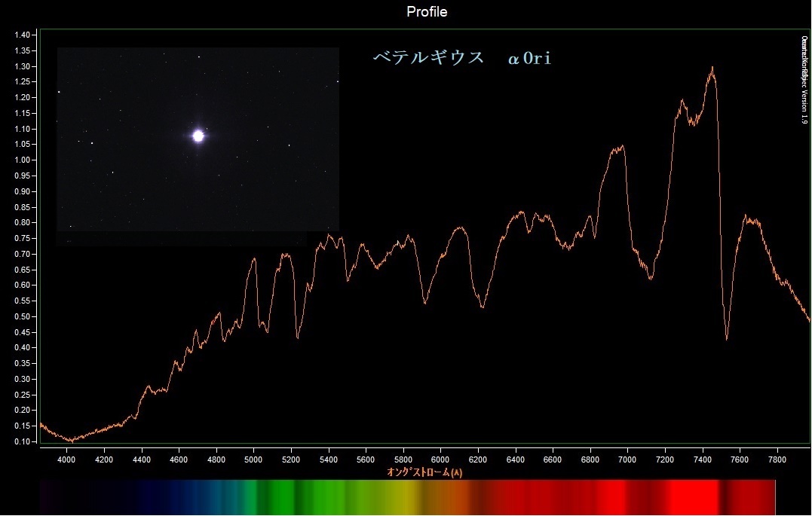Click the 7400 x-axis value
This screenshot has width=812, height=516.
tap(702, 460)
